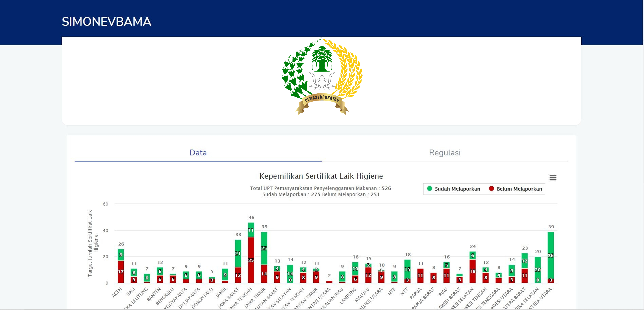
Task: Click the green 20 segment of the bar totaling 20
Action: pos(537,270)
